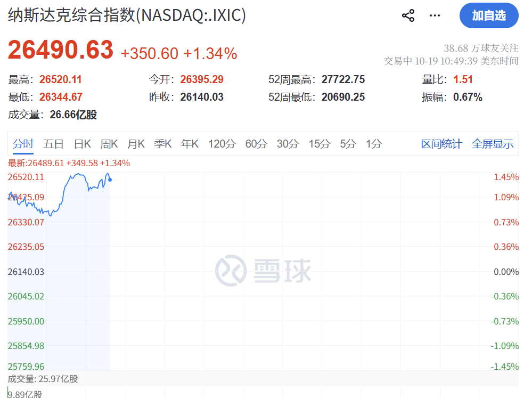
Task: Click the 25950.00 price axis label
Action: click(x=26, y=321)
